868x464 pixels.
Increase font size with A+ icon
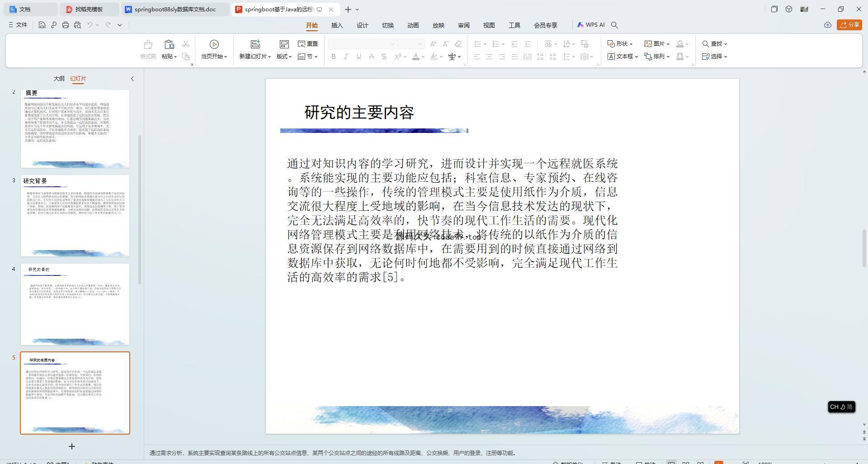[433, 44]
